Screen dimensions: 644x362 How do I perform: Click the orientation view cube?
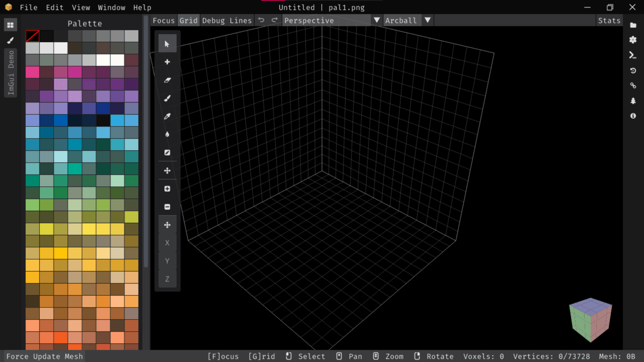pos(591,319)
